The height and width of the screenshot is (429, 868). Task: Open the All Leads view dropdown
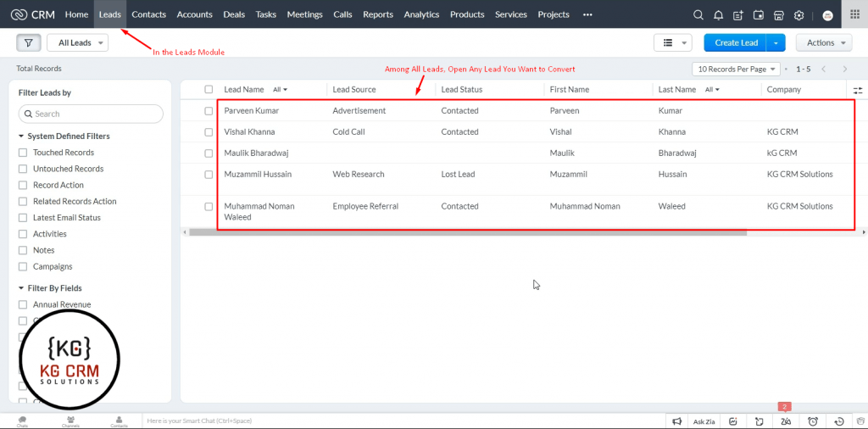click(77, 42)
